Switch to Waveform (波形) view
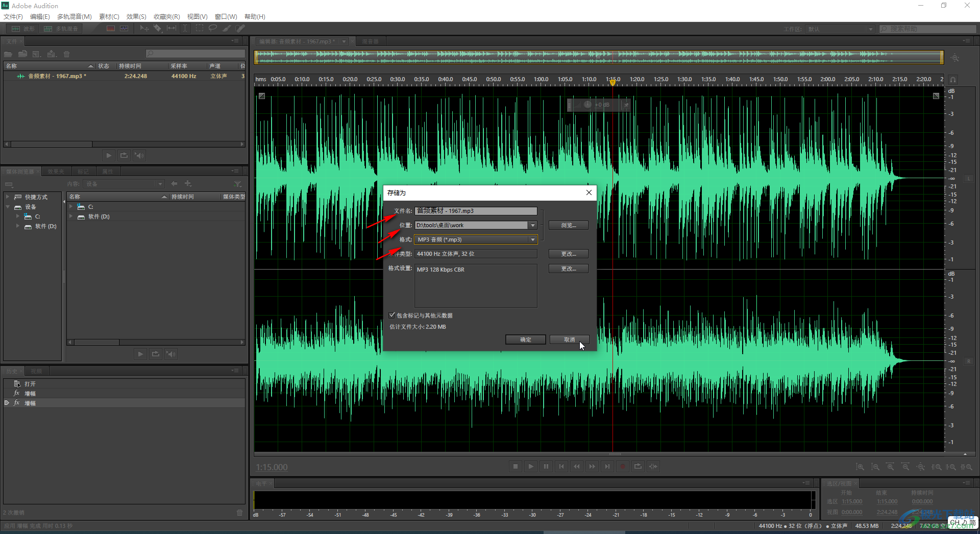The image size is (980, 534). 23,29
